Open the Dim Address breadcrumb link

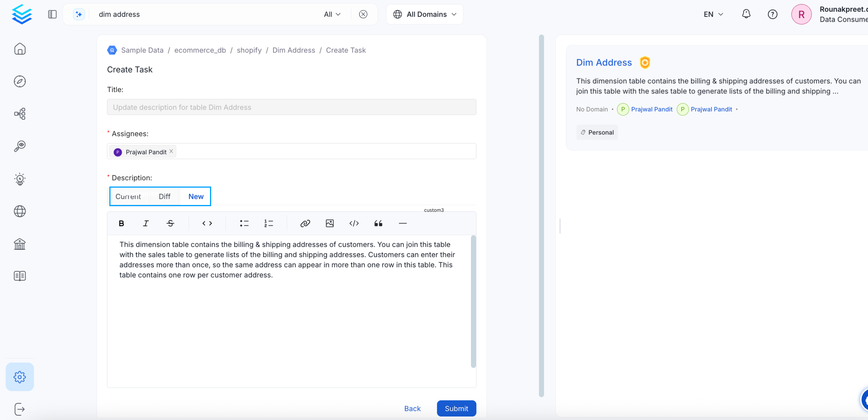tap(293, 50)
